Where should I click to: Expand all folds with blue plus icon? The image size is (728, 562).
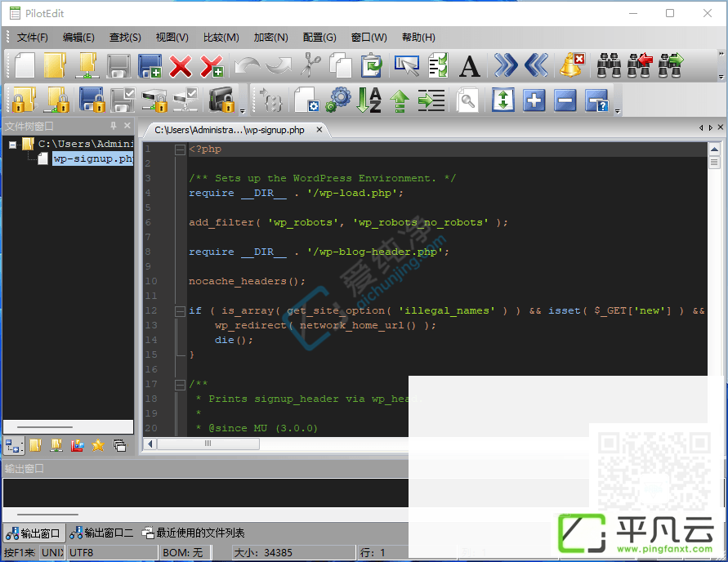[x=534, y=100]
